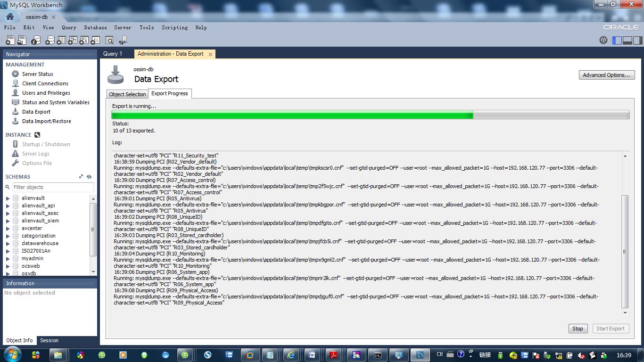Open the Help menu
644x362 pixels.
201,27
